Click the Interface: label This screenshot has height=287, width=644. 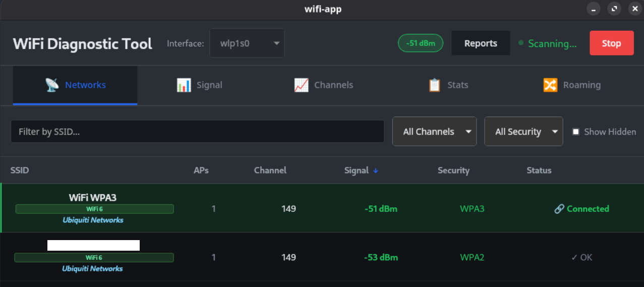click(x=185, y=43)
